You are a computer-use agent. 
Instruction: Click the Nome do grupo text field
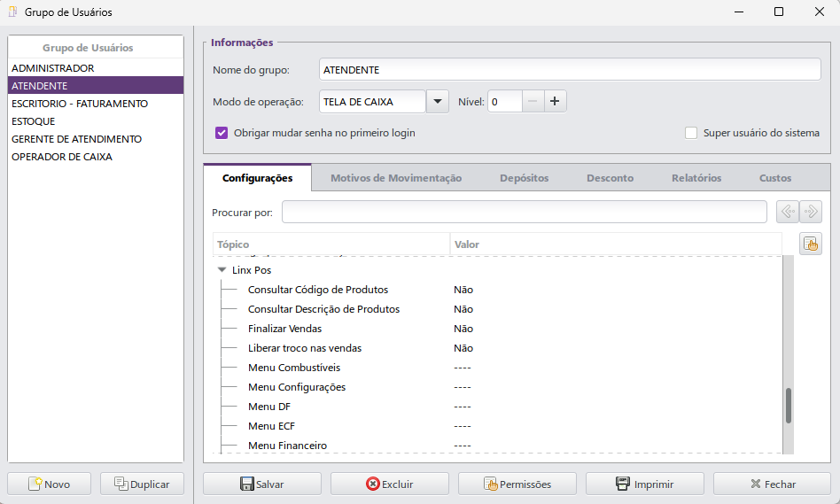pos(570,70)
